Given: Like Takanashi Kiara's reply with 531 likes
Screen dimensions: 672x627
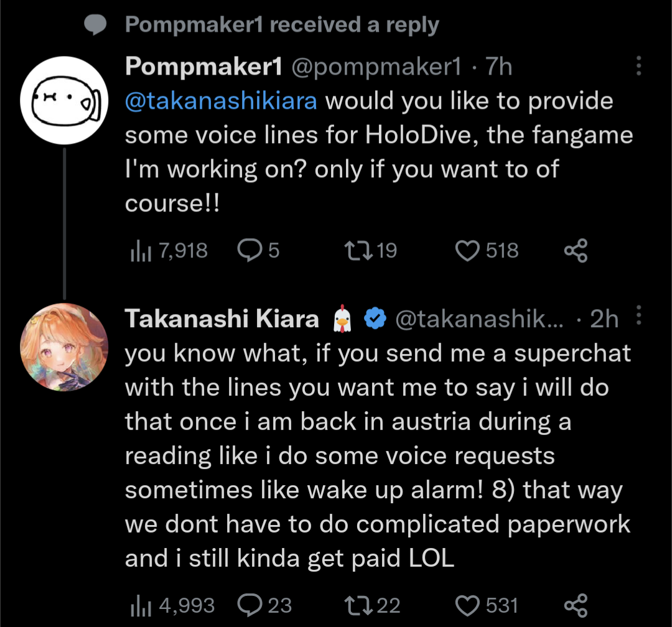Looking at the screenshot, I should pyautogui.click(x=467, y=605).
